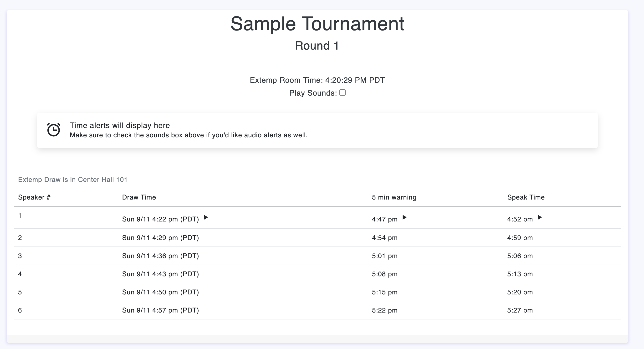
Task: Select speaker 6's draw time 4:57 pm
Action: [x=160, y=310]
